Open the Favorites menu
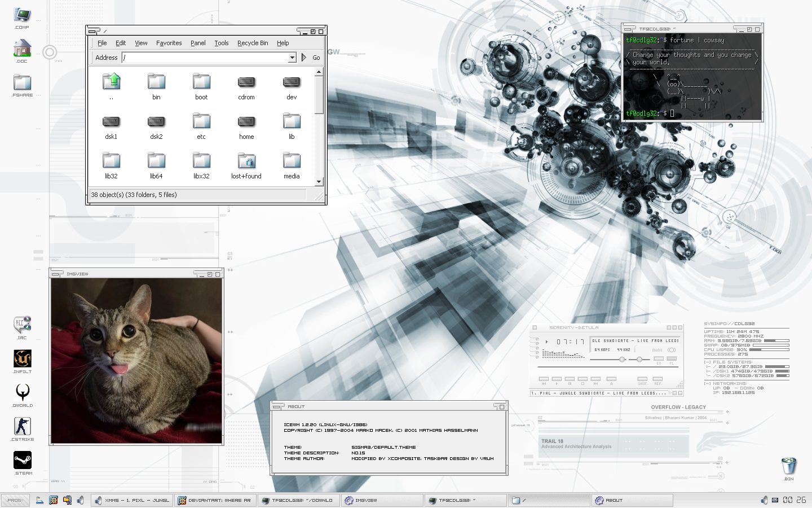 [x=169, y=43]
